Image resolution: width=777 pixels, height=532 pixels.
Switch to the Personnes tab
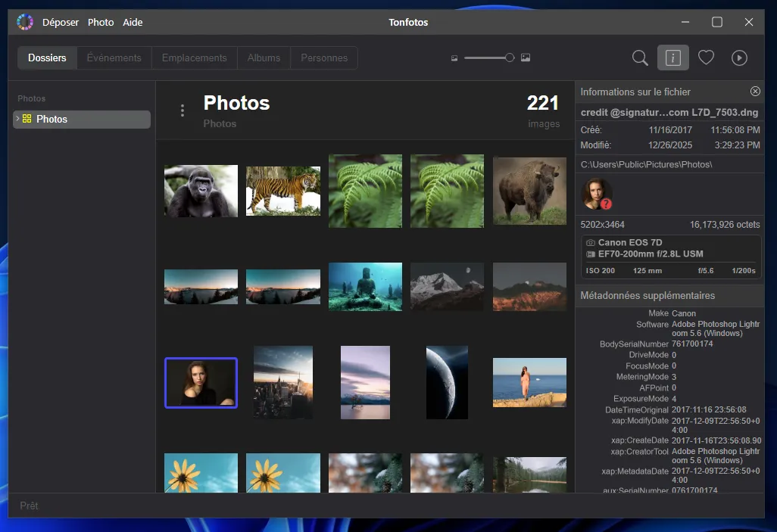click(324, 58)
